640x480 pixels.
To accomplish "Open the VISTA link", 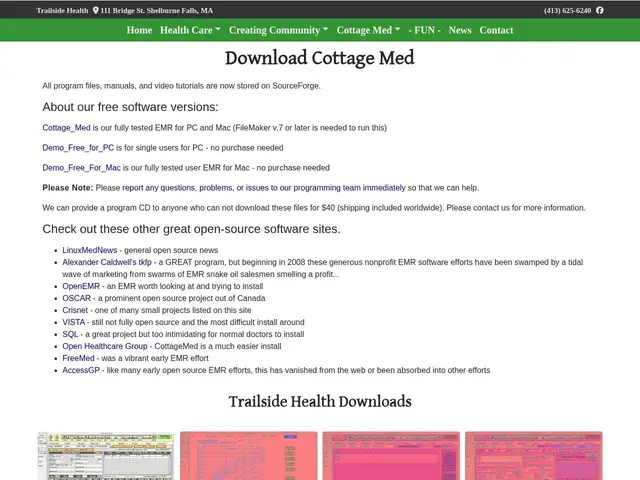I will click(73, 322).
